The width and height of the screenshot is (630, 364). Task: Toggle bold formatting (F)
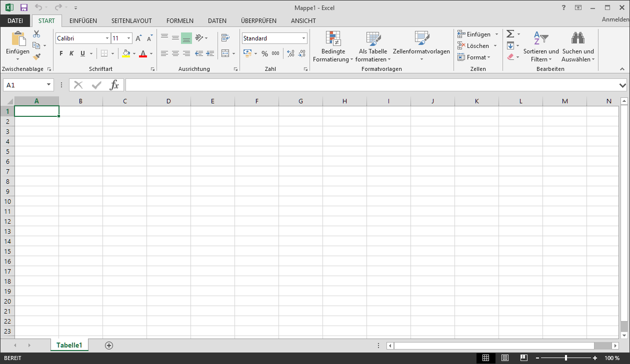tap(61, 53)
